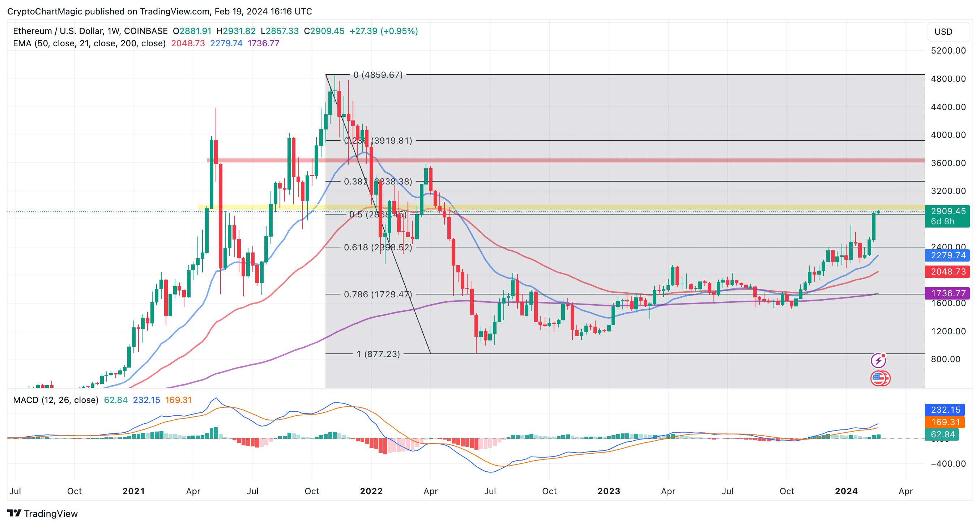Screen dimensions: 980x526
Task: Click the Fibonacci 0 (4859.67) level label
Action: point(378,75)
